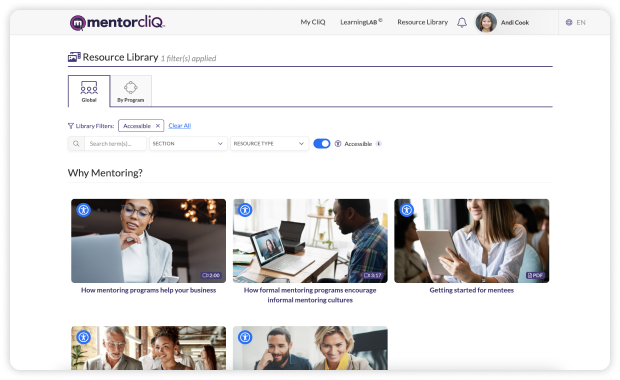Click the 'Why Mentoring?' section heading
The width and height of the screenshot is (620, 380).
(105, 173)
